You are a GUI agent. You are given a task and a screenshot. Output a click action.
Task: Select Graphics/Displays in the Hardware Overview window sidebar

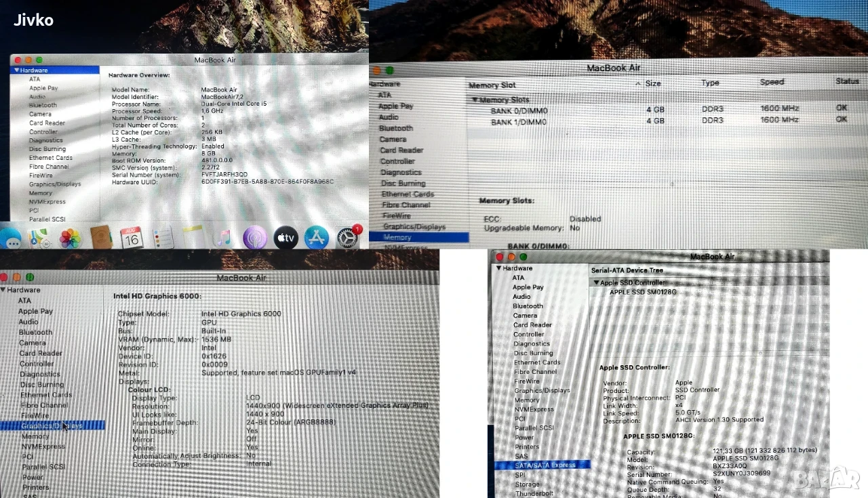coord(55,184)
